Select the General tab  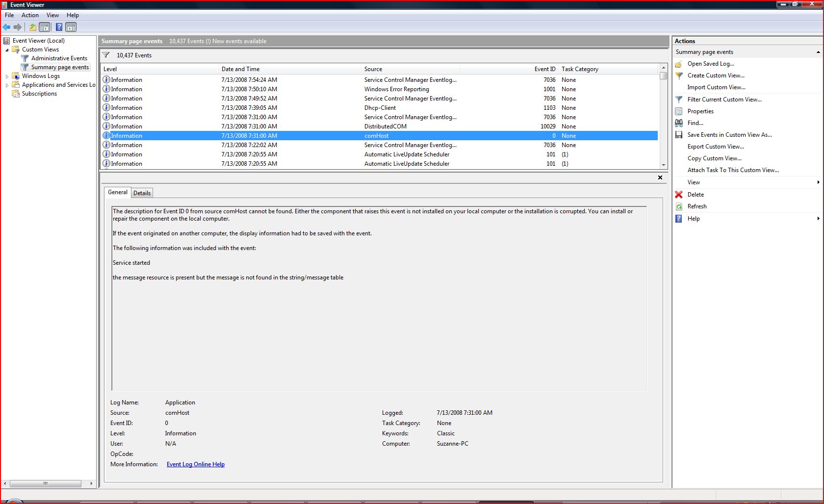(118, 192)
